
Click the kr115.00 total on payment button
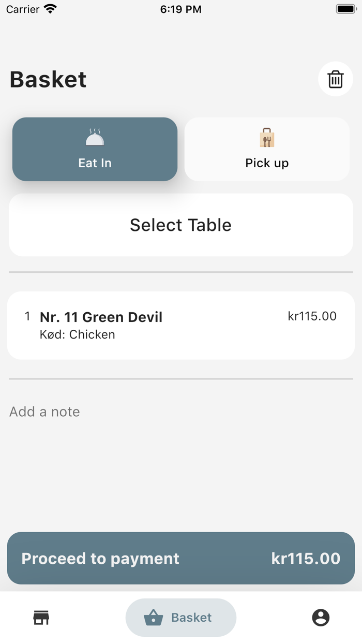point(306,559)
